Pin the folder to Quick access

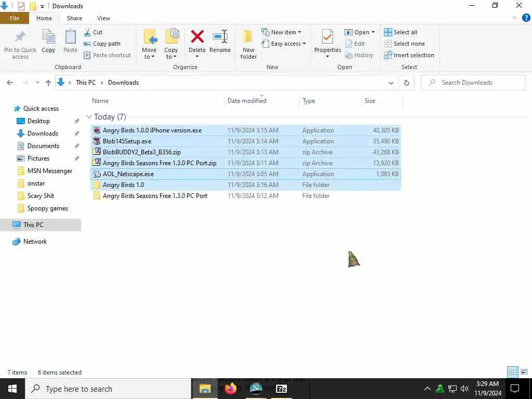tap(20, 45)
